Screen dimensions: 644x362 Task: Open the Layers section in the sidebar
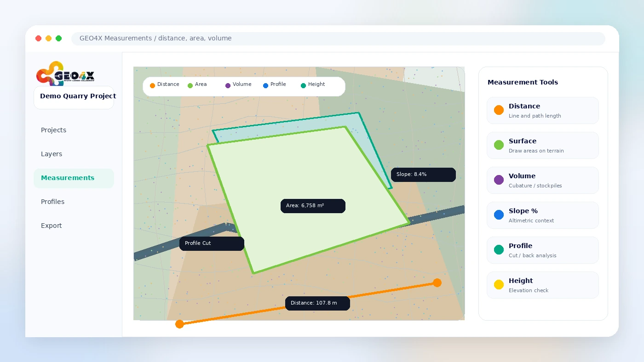coord(74,154)
